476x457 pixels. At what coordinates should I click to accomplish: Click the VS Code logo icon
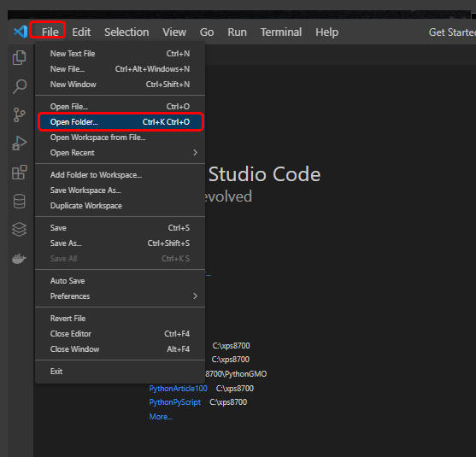(21, 32)
